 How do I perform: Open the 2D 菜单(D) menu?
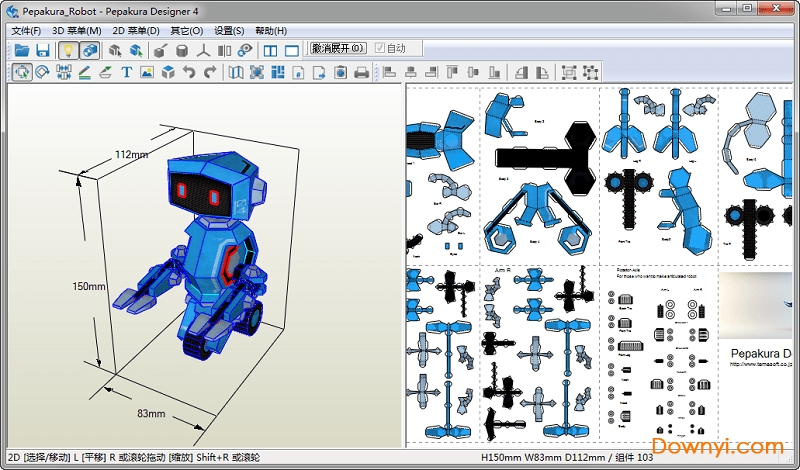pos(135,31)
